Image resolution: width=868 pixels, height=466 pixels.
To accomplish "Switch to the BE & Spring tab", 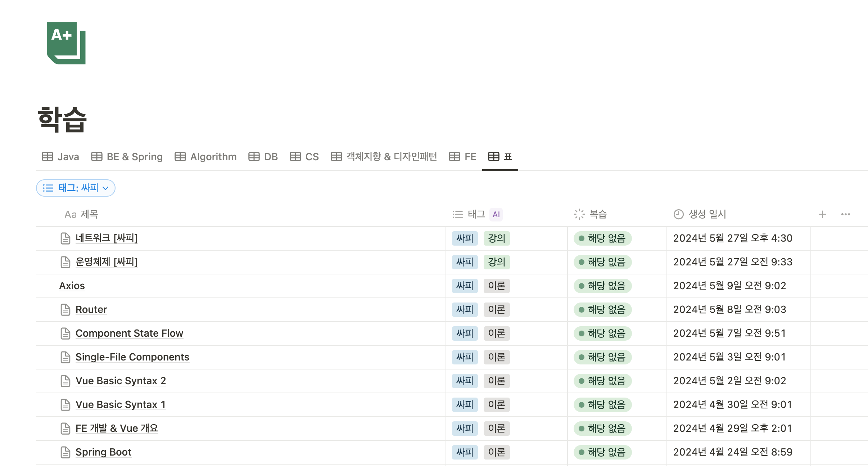I will [x=127, y=157].
